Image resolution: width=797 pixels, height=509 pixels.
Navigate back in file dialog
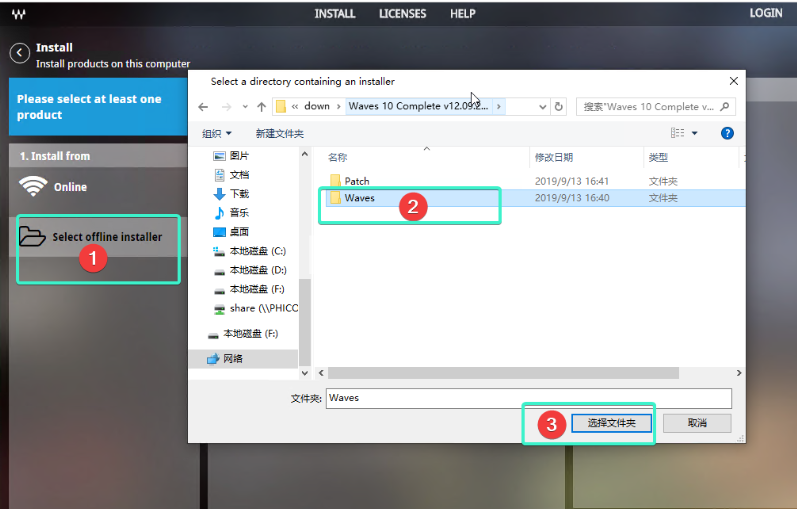203,107
